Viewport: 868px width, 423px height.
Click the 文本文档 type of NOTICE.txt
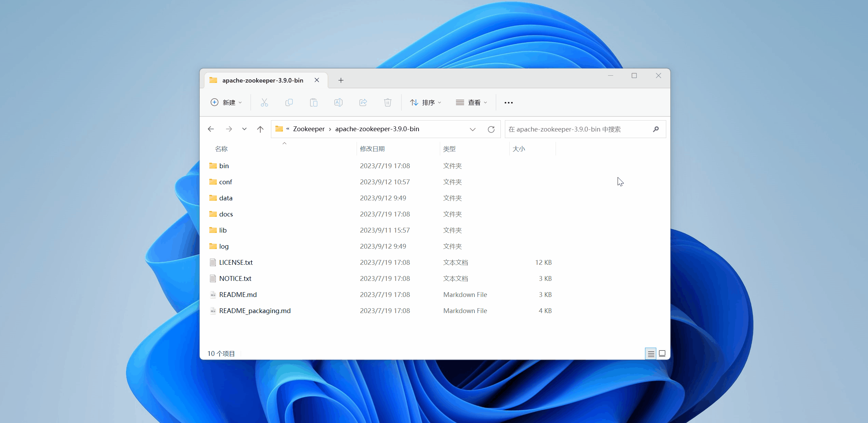coord(455,278)
